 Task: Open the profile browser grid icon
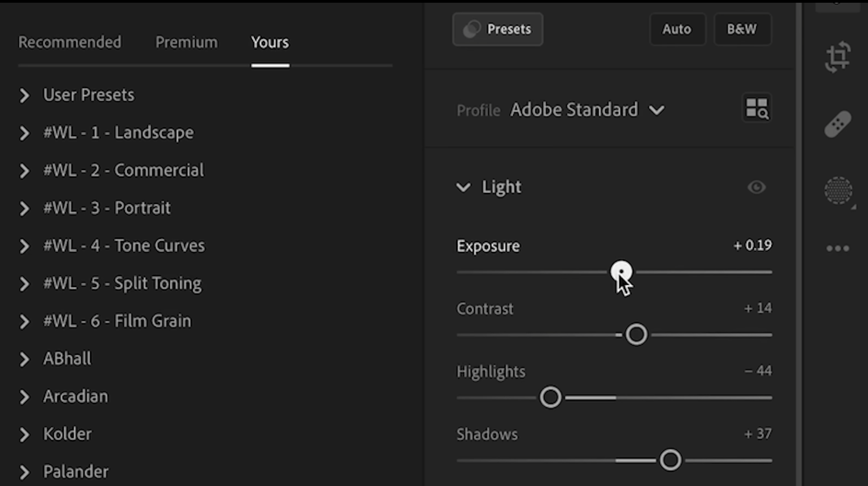pyautogui.click(x=756, y=108)
